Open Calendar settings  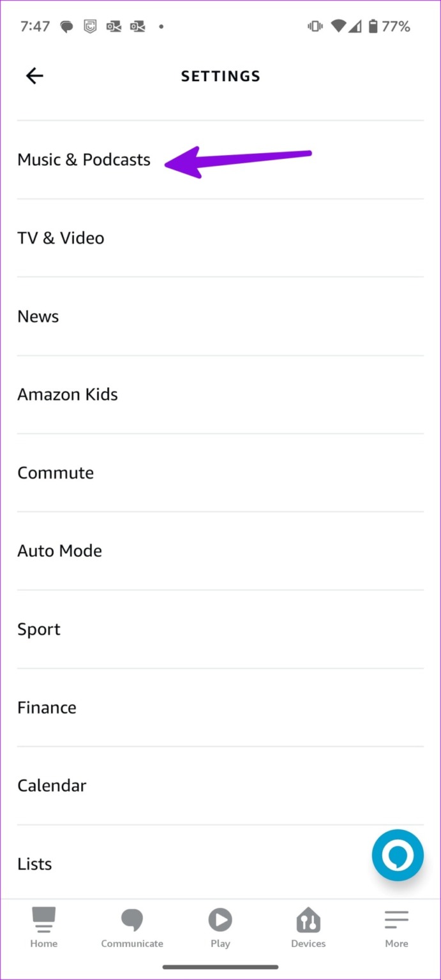[52, 785]
